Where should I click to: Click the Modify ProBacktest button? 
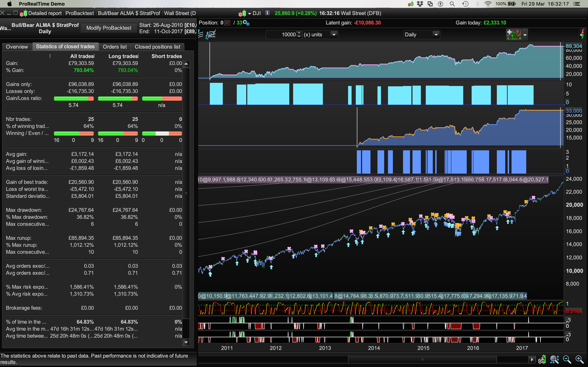(109, 28)
